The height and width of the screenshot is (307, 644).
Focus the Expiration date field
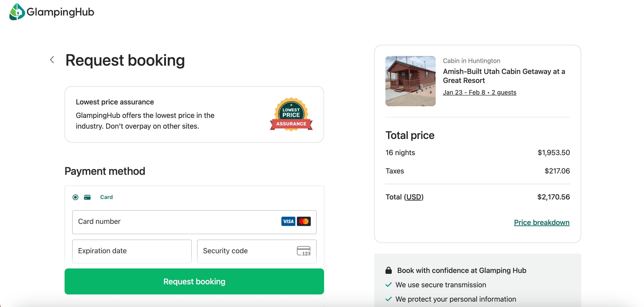(132, 251)
